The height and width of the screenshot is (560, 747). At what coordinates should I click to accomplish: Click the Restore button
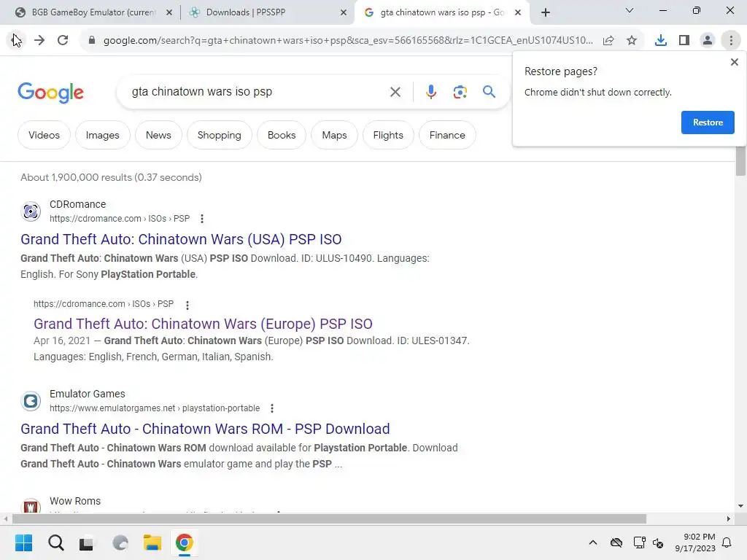click(x=708, y=122)
